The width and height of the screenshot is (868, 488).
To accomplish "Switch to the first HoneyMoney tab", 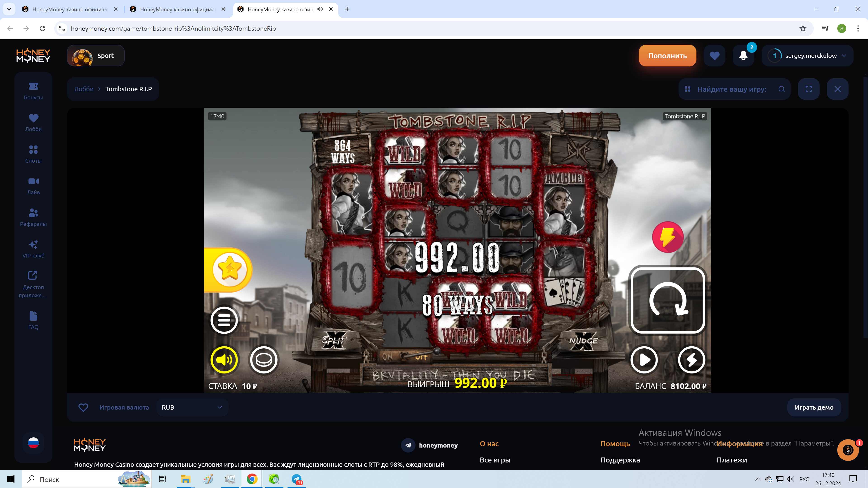I will point(69,9).
